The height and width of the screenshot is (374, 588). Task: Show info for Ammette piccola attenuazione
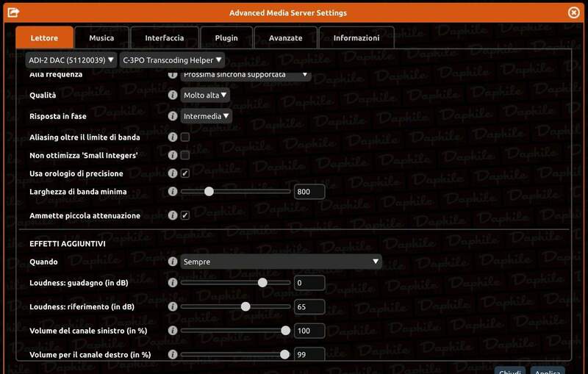point(173,216)
